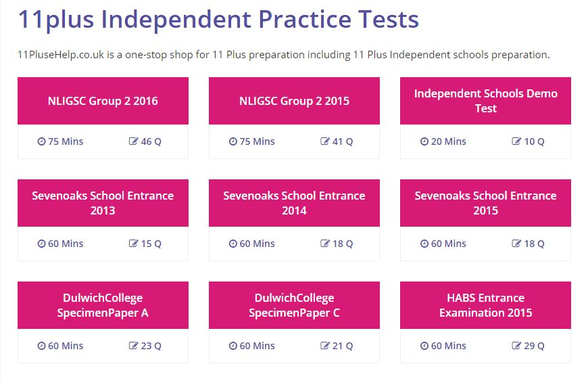Open HABS Entrance Examination 2015 test
Screen dimensions: 588x381
pyautogui.click(x=485, y=305)
